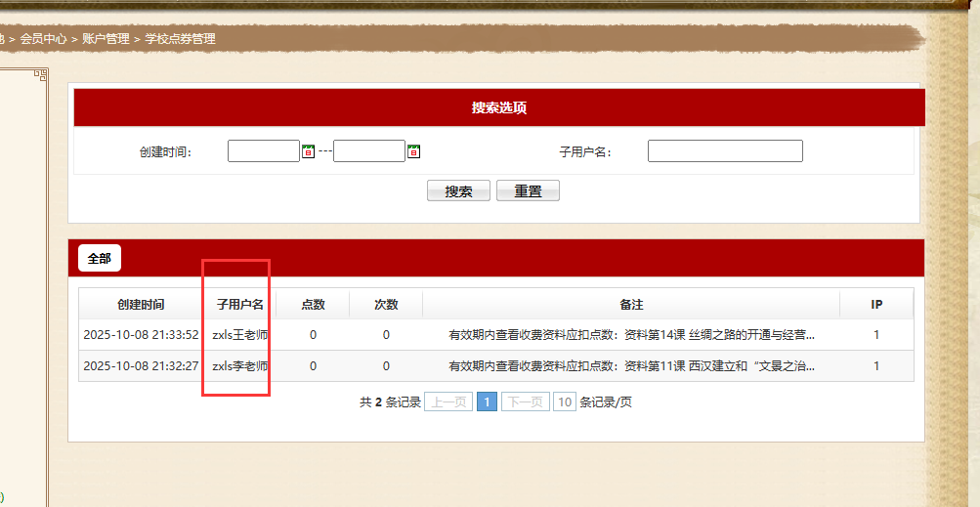The width and height of the screenshot is (980, 507).
Task: Click the start 创建时间 date field
Action: point(263,151)
